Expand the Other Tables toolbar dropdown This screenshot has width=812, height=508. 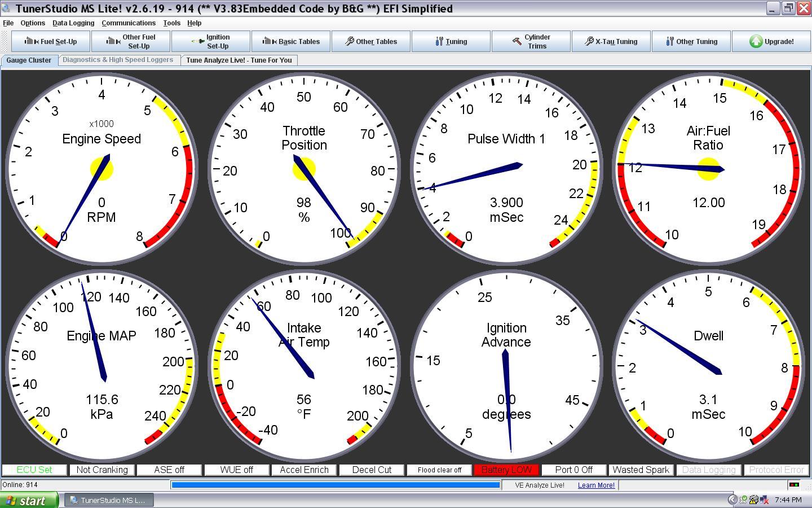click(371, 41)
